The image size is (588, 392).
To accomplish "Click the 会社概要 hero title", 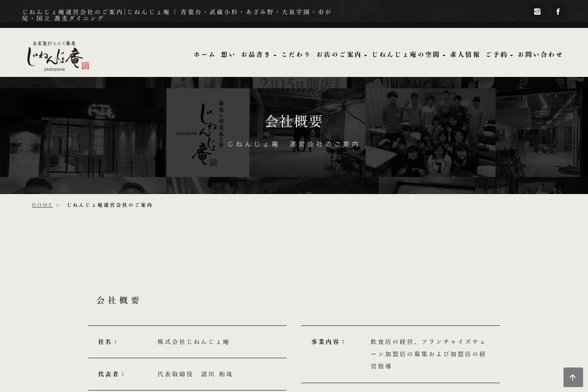I will [294, 121].
